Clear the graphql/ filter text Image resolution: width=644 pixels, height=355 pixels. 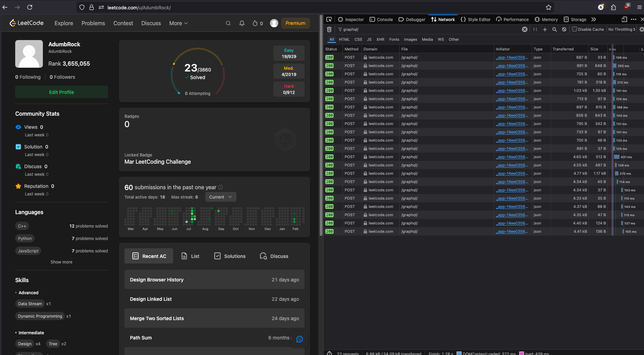click(x=525, y=29)
